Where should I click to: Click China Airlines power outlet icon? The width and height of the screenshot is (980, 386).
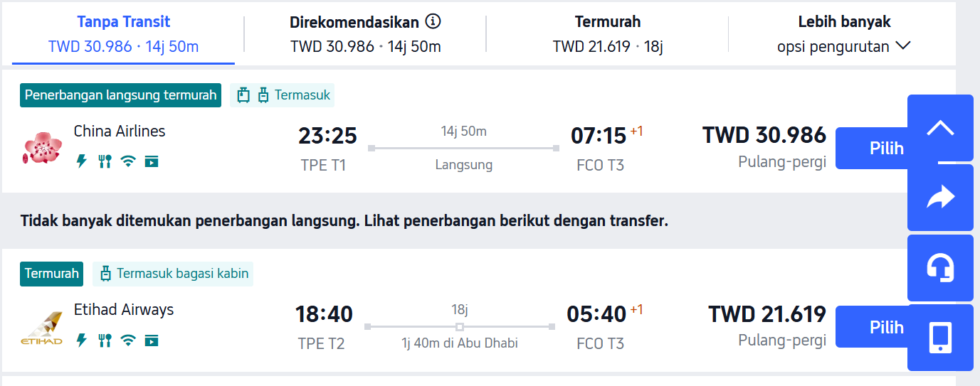(x=82, y=161)
